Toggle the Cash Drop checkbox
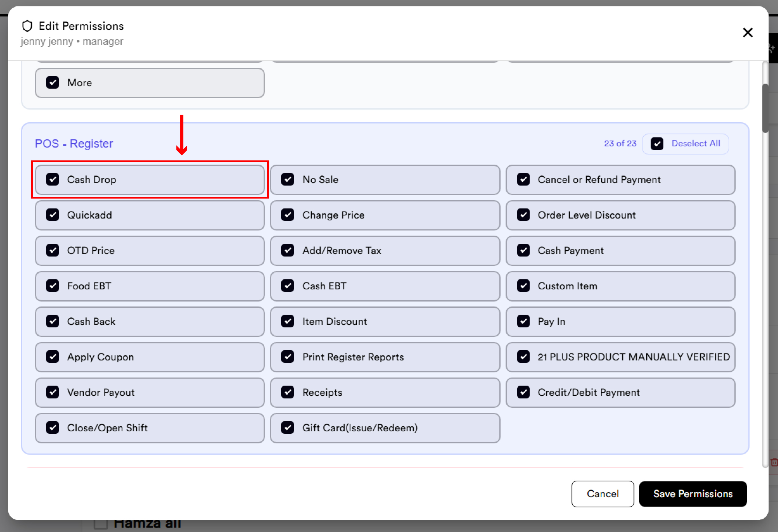The height and width of the screenshot is (532, 778). click(x=53, y=179)
